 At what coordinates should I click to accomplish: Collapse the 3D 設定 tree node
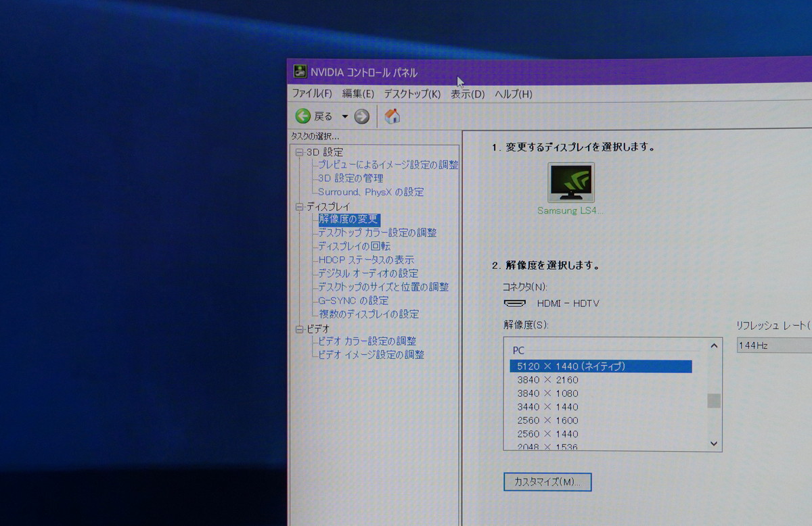[x=299, y=152]
